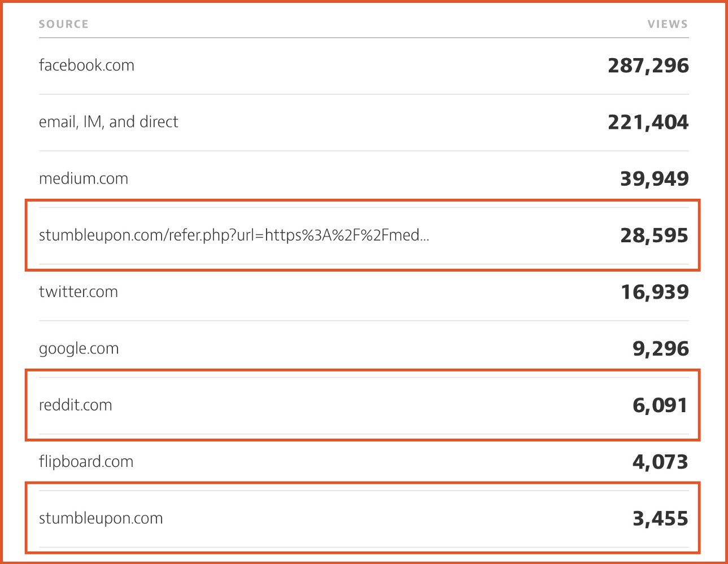Select the 221,404 views count
The width and height of the screenshot is (728, 564).
coord(648,123)
